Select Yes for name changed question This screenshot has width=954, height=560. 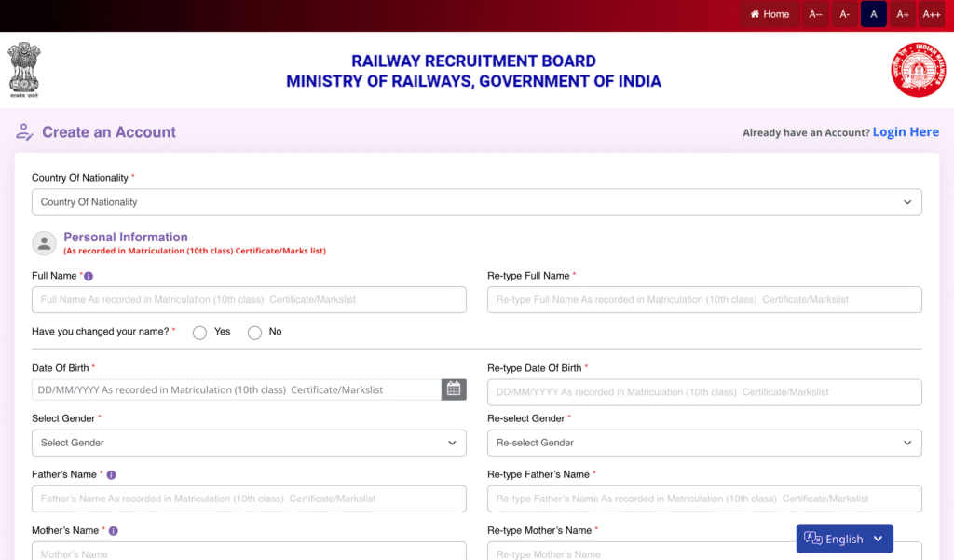click(x=199, y=333)
